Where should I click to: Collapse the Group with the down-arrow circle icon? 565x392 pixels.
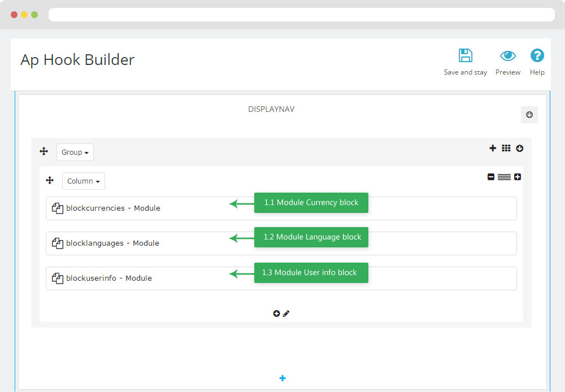point(520,148)
